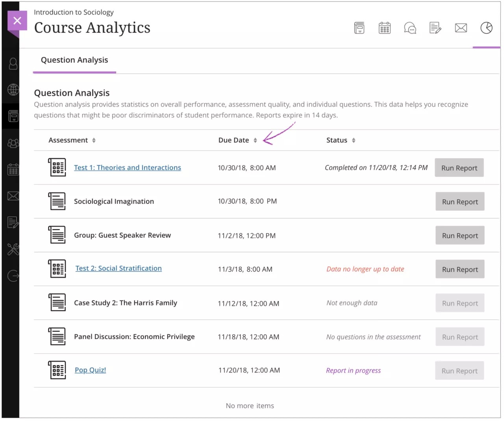
Task: Open the messages envelope icon in the top toolbar
Action: pos(461,28)
